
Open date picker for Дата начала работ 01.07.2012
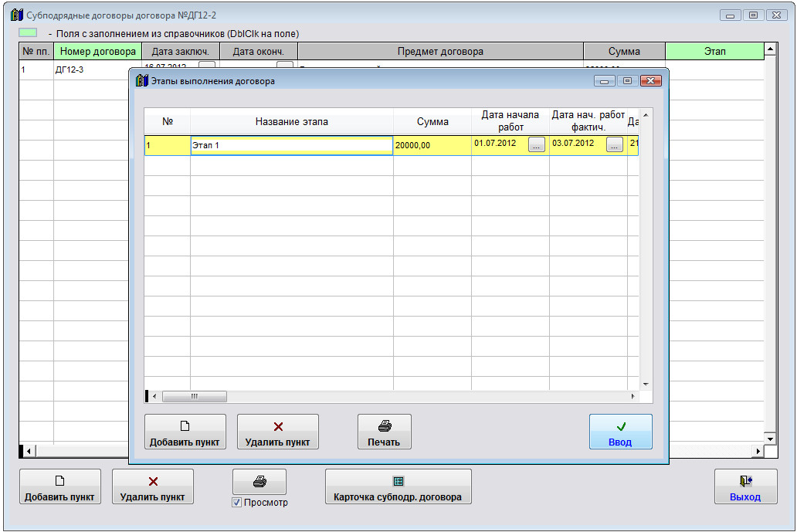[x=536, y=145]
